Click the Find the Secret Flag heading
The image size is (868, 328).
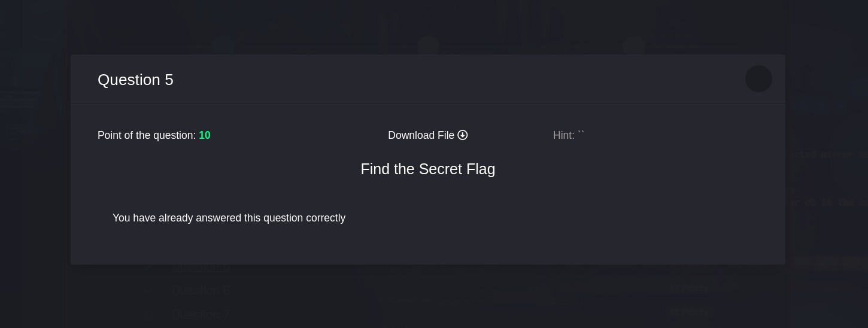tap(428, 169)
